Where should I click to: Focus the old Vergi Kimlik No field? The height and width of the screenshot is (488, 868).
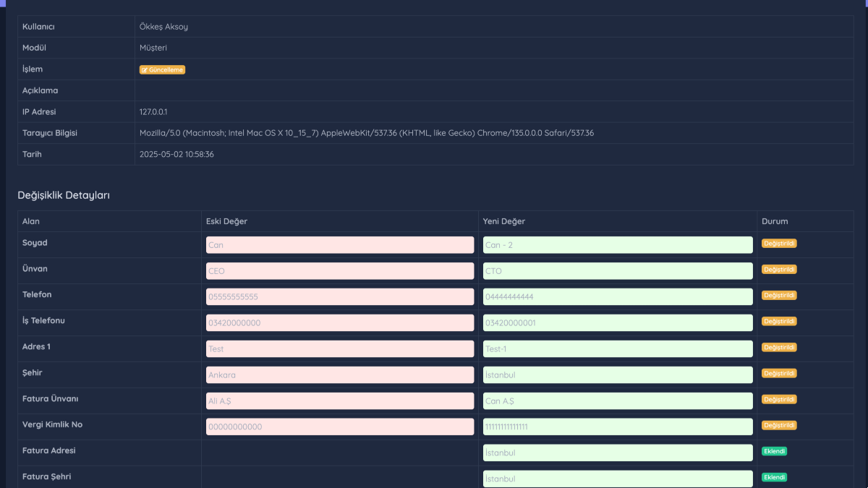click(340, 427)
